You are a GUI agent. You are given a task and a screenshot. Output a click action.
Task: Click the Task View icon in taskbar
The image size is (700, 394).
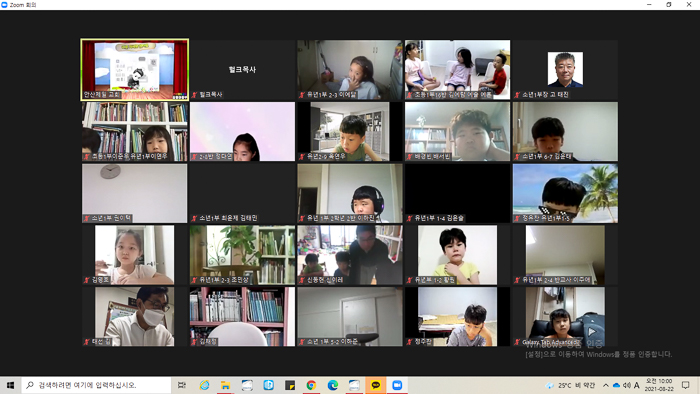pyautogui.click(x=182, y=385)
